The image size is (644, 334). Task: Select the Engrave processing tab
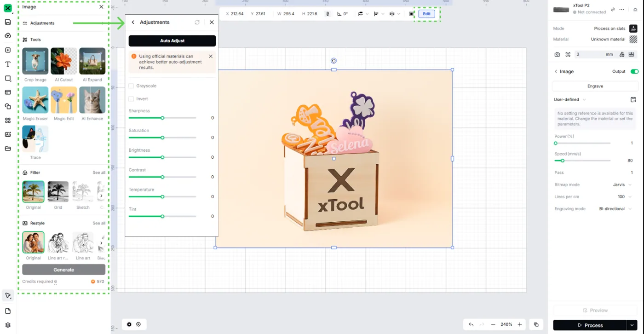(x=595, y=86)
